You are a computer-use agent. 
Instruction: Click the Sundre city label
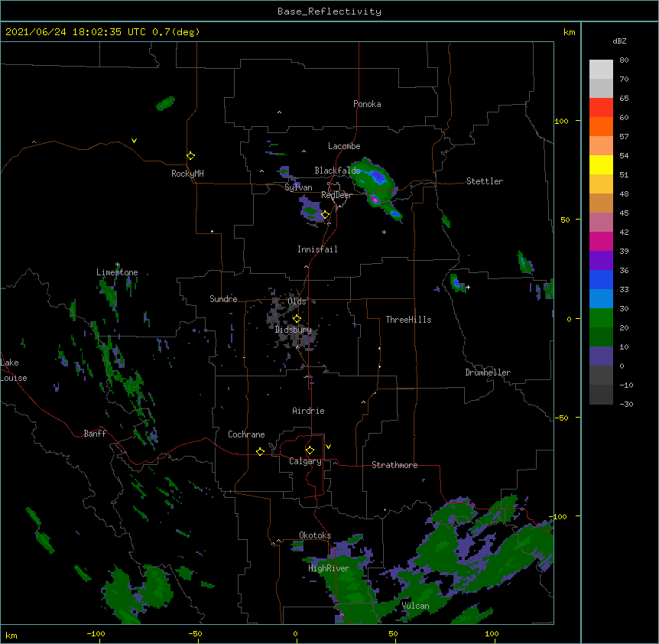tap(223, 299)
